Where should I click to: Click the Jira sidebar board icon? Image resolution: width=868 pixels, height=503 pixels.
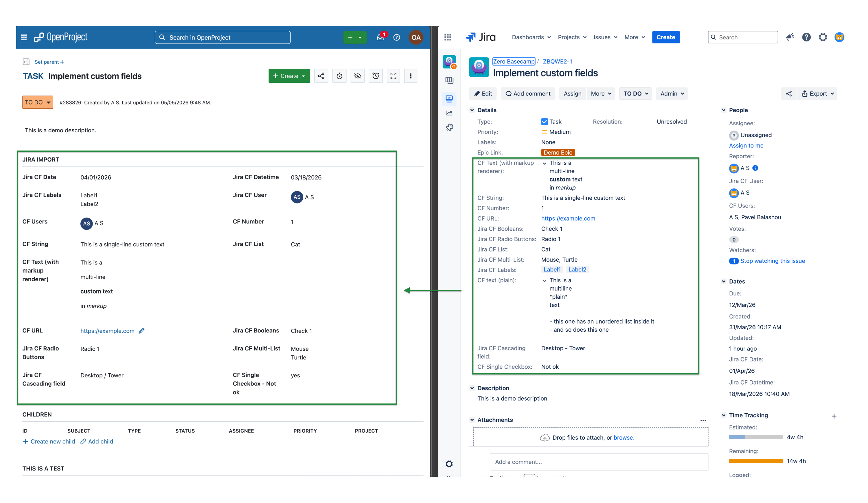pyautogui.click(x=449, y=80)
